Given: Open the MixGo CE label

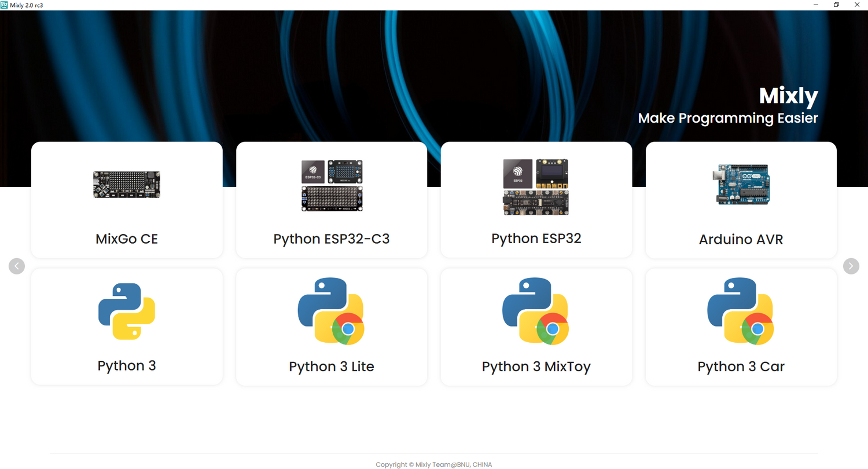Looking at the screenshot, I should [127, 239].
